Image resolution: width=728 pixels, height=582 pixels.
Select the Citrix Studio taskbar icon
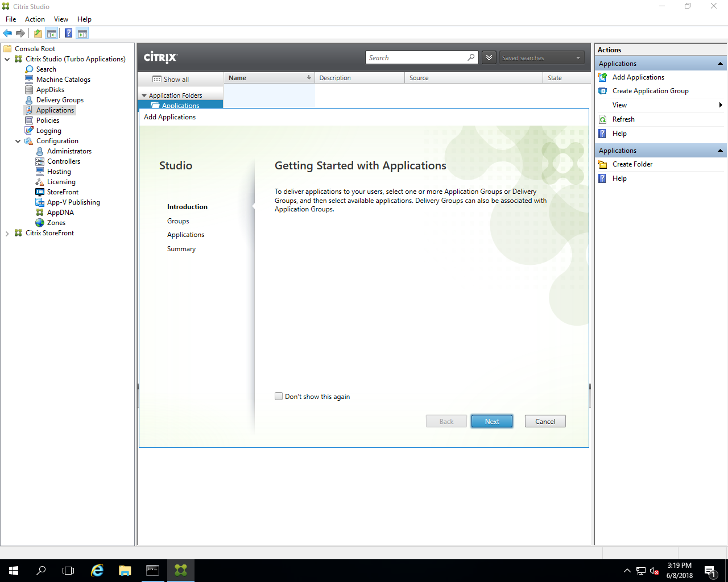tap(180, 570)
